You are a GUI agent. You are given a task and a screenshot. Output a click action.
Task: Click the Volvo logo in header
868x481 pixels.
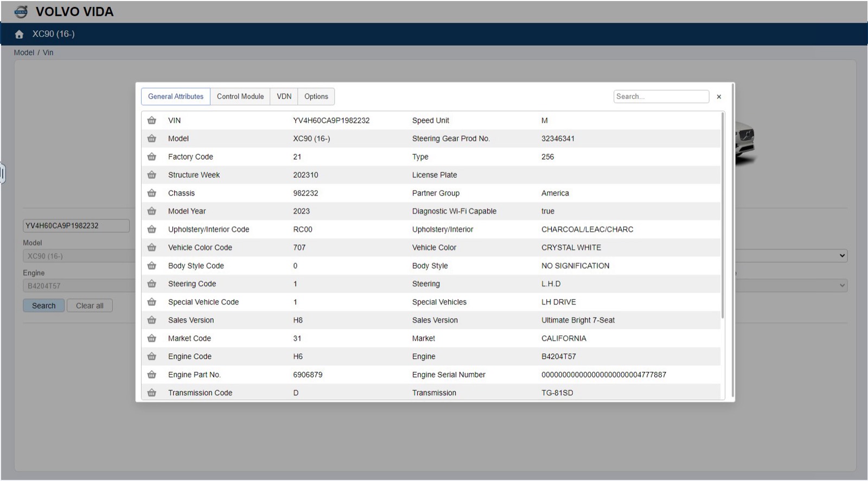(21, 11)
